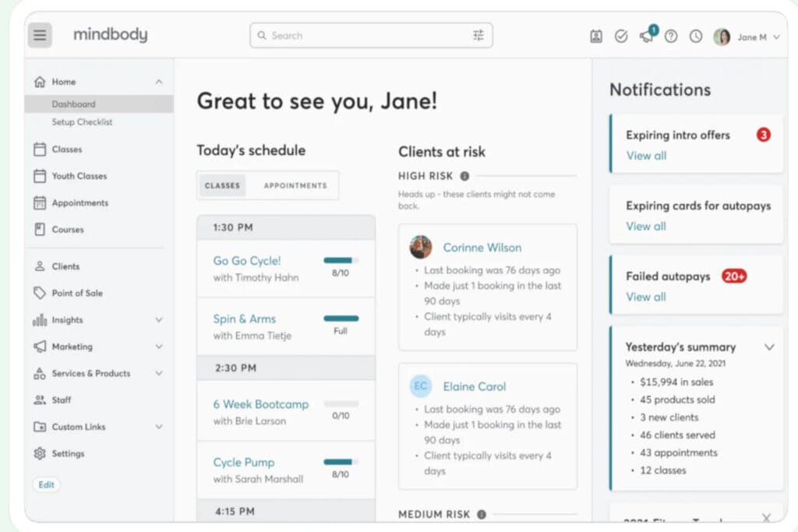Click the High Risk info icon
Viewport: 798px width, 532px height.
[464, 176]
